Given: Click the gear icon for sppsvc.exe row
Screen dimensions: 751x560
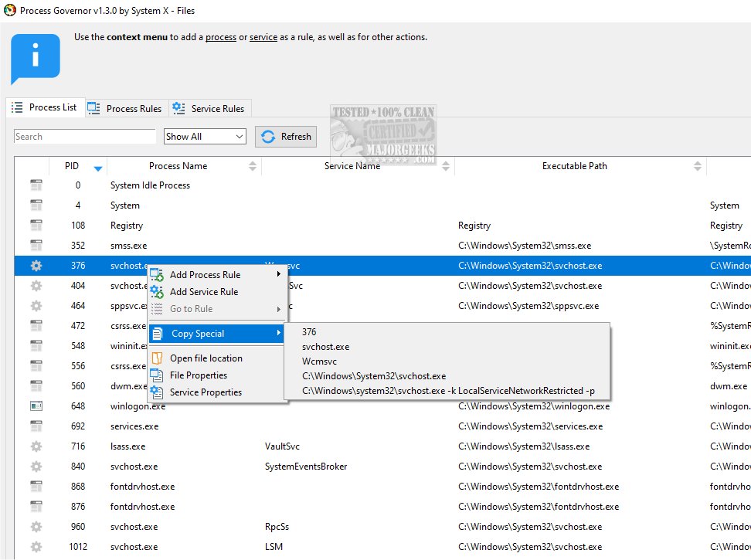Looking at the screenshot, I should 36,306.
